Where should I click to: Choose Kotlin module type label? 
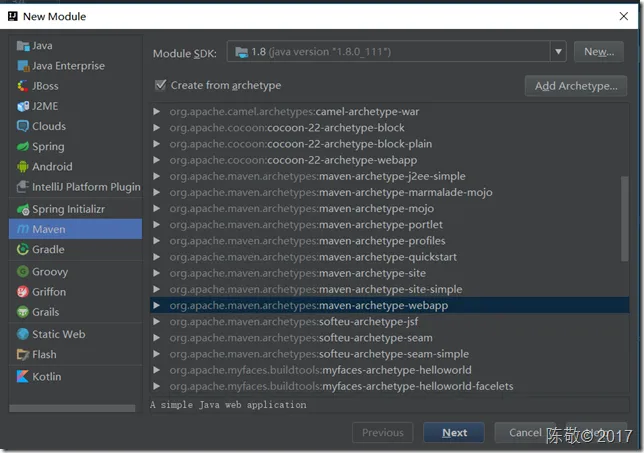[46, 377]
